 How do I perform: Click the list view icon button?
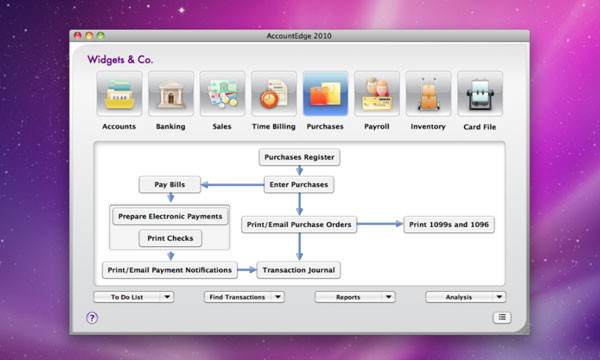pos(502,317)
